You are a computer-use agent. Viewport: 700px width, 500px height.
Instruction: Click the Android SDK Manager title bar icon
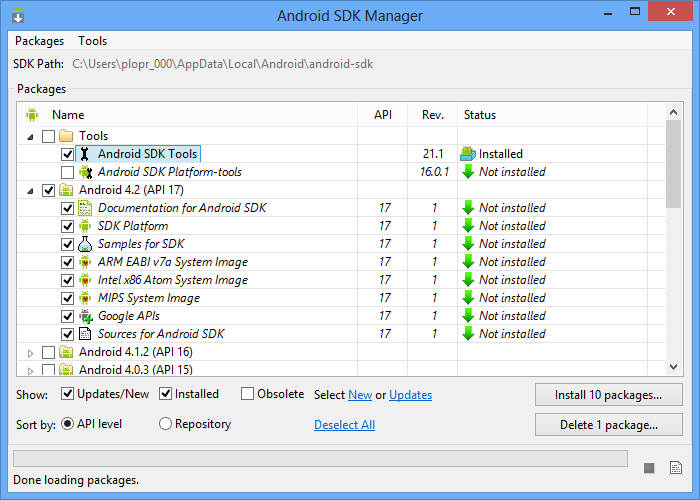coord(18,16)
